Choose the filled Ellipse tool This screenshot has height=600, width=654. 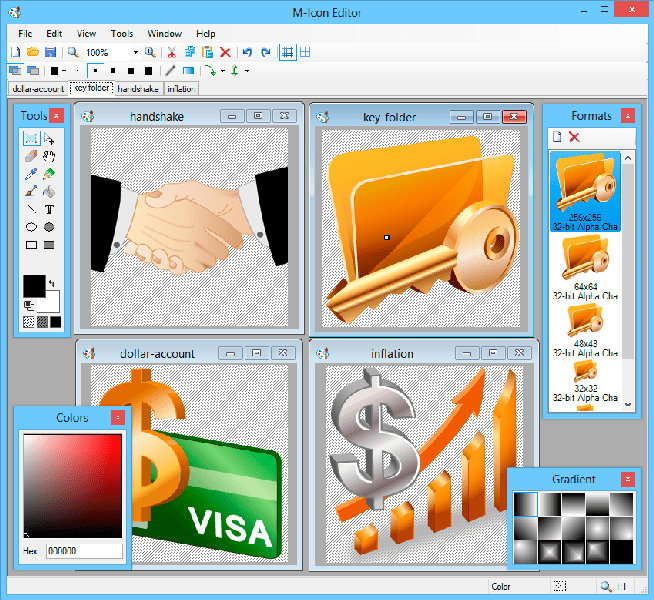(49, 227)
